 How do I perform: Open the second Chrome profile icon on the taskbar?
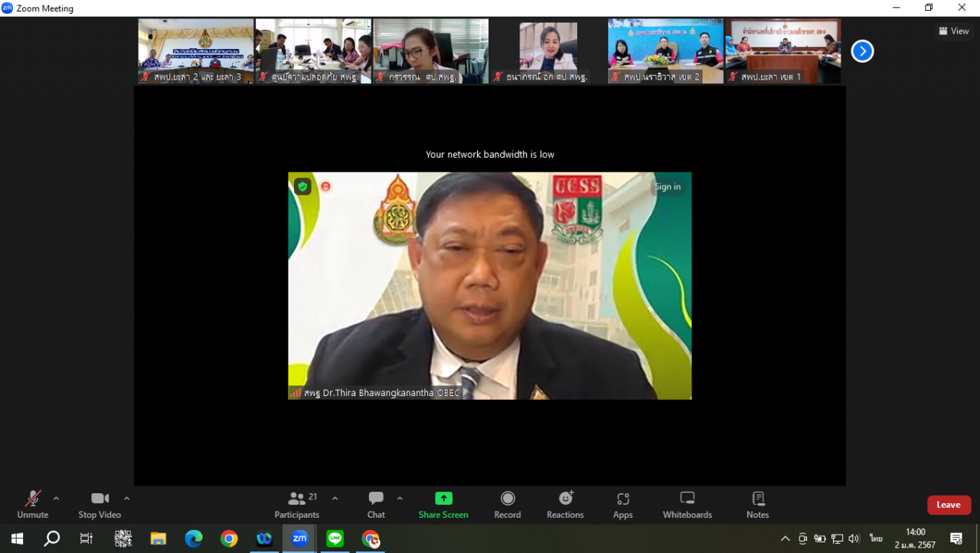pos(371,538)
